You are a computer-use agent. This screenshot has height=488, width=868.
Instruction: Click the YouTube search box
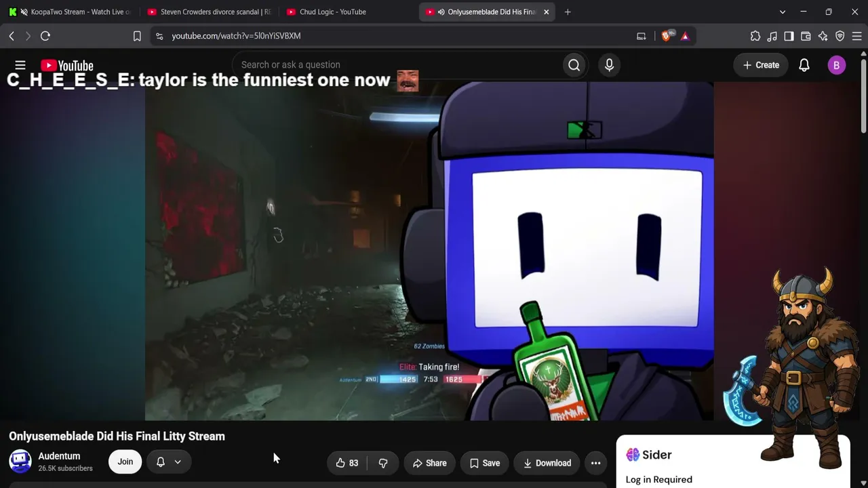click(x=397, y=65)
